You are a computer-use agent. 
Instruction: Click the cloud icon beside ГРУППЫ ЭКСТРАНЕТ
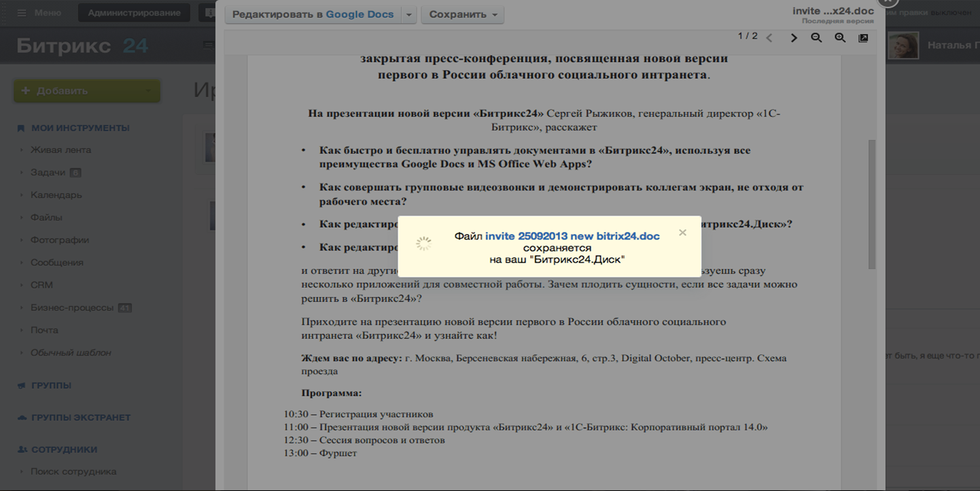22,417
